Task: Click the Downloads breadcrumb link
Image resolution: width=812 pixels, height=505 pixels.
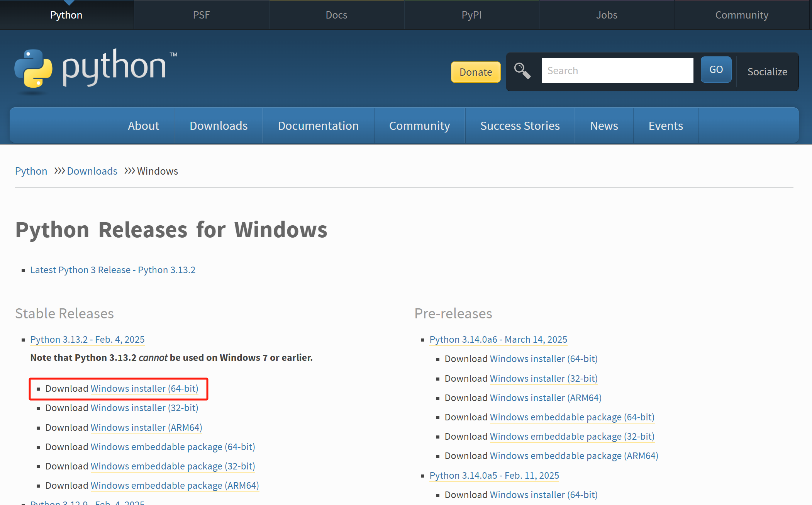Action: 92,171
